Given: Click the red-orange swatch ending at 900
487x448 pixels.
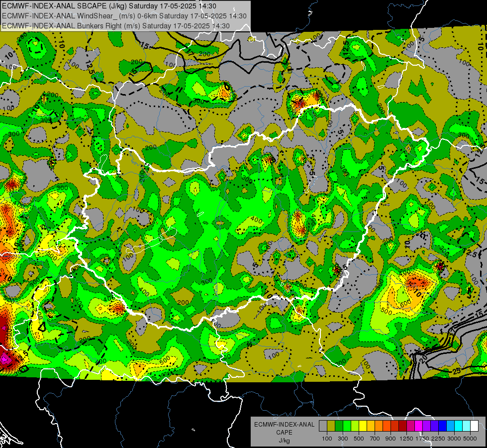Looking at the screenshot, I should coord(387,426).
